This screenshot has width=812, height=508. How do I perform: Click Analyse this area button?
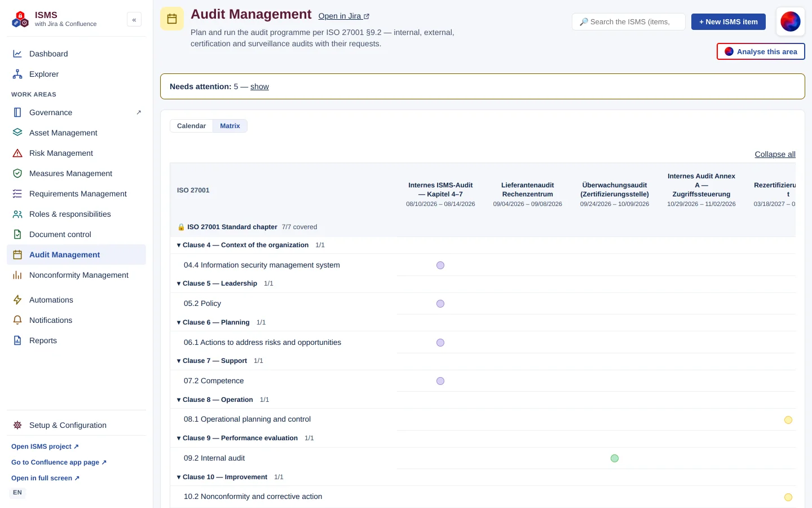tap(761, 51)
